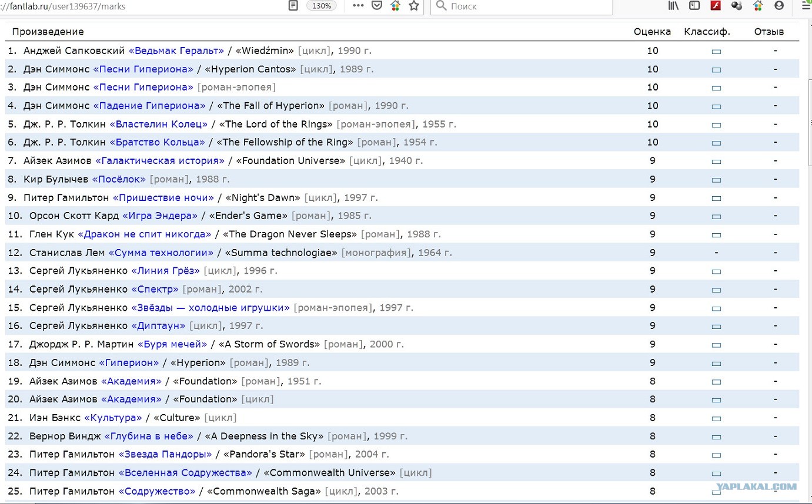The image size is (812, 504).
Task: Open «Ведьмак Геральт» book link
Action: (x=176, y=51)
